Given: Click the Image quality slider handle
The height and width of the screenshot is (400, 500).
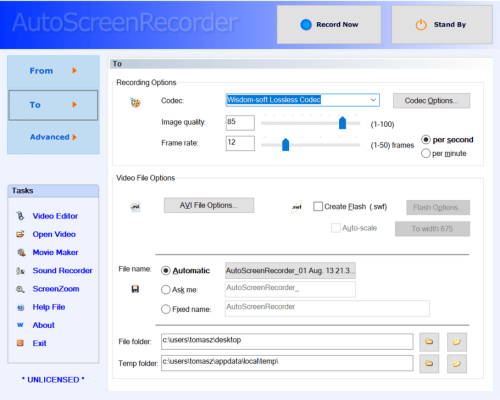Looking at the screenshot, I should (342, 123).
